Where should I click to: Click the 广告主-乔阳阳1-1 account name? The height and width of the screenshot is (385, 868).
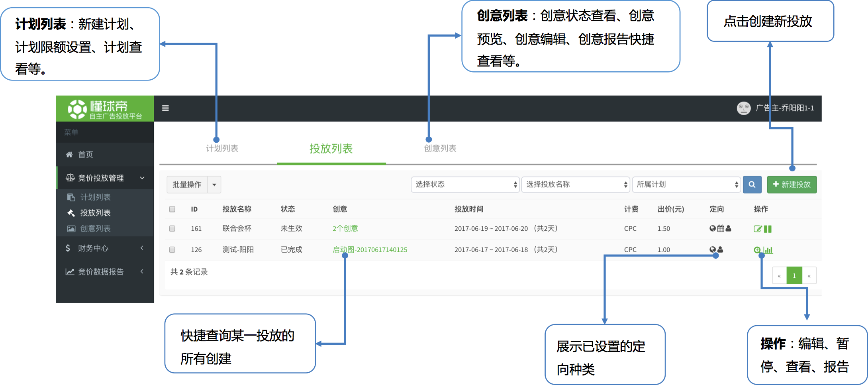click(785, 108)
